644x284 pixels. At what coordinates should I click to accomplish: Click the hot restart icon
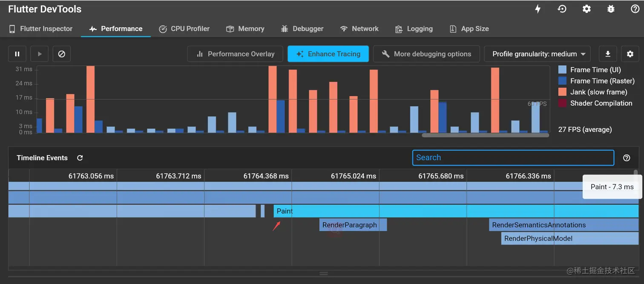tap(562, 9)
